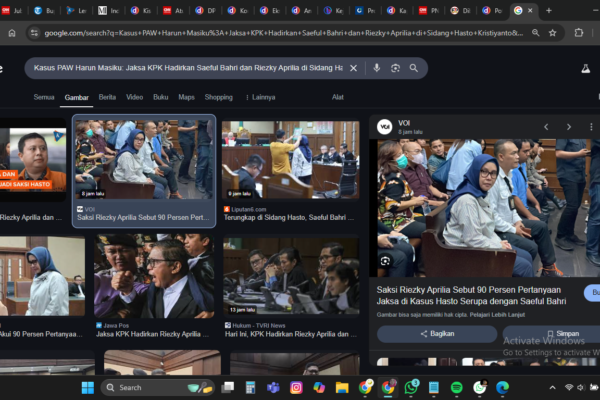Click the browser address bar URL
Screen dimensions: 600x400
tap(284, 33)
